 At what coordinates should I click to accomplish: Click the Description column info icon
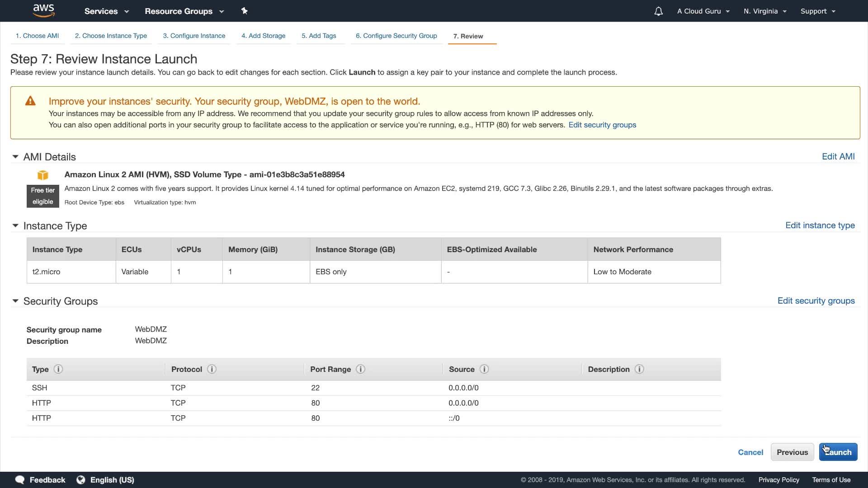(x=639, y=369)
